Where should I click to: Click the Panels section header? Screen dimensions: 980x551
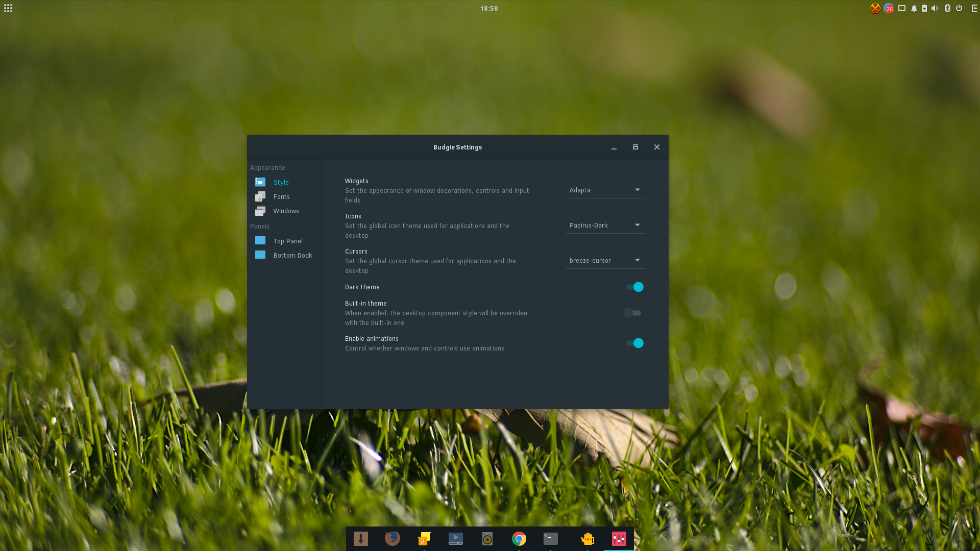point(259,227)
